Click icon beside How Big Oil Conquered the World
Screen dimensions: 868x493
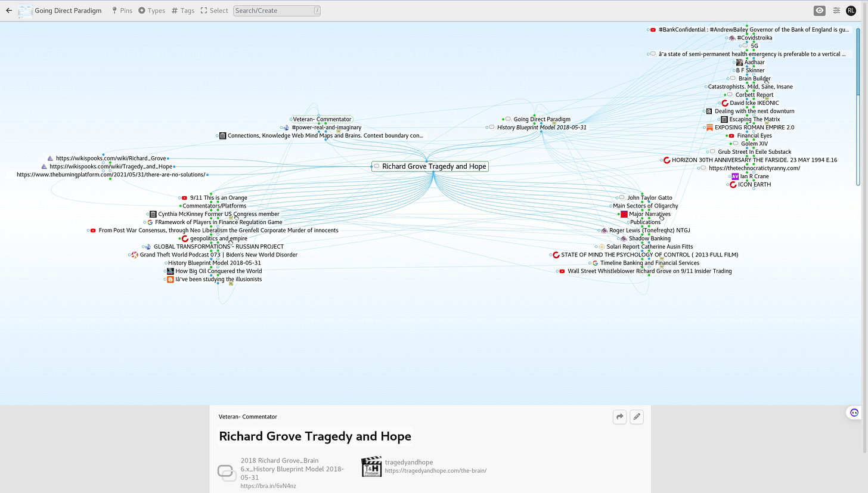170,271
